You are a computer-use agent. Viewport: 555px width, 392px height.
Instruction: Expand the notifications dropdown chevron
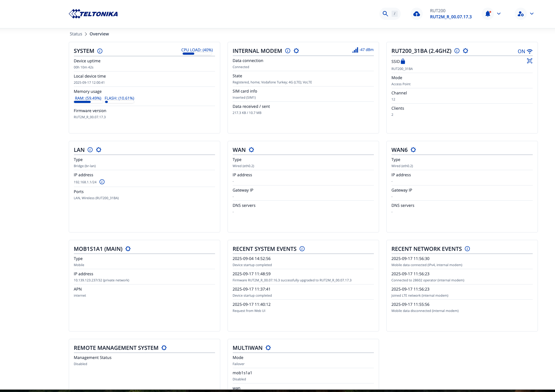[x=499, y=14]
